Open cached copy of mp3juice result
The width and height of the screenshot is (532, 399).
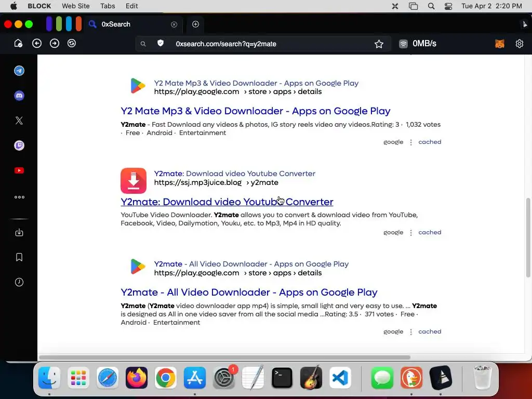(430, 232)
